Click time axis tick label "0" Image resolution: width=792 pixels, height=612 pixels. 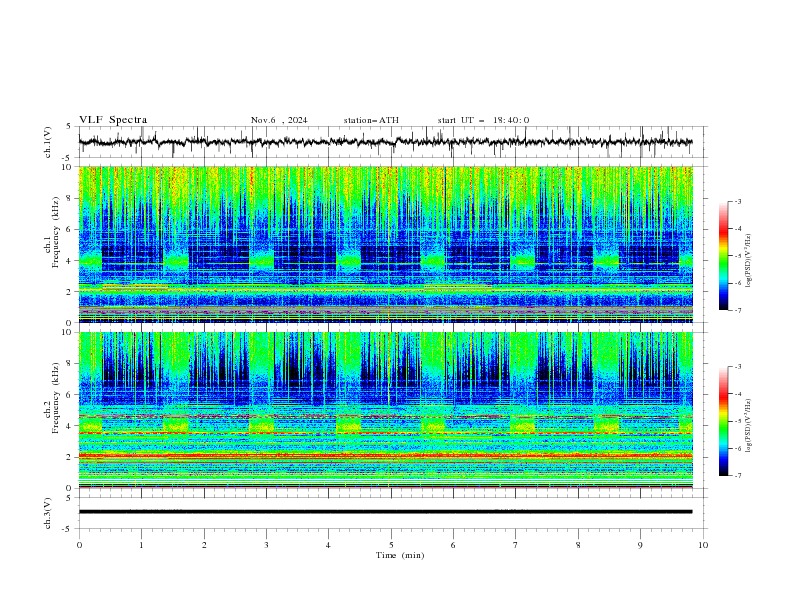[79, 545]
